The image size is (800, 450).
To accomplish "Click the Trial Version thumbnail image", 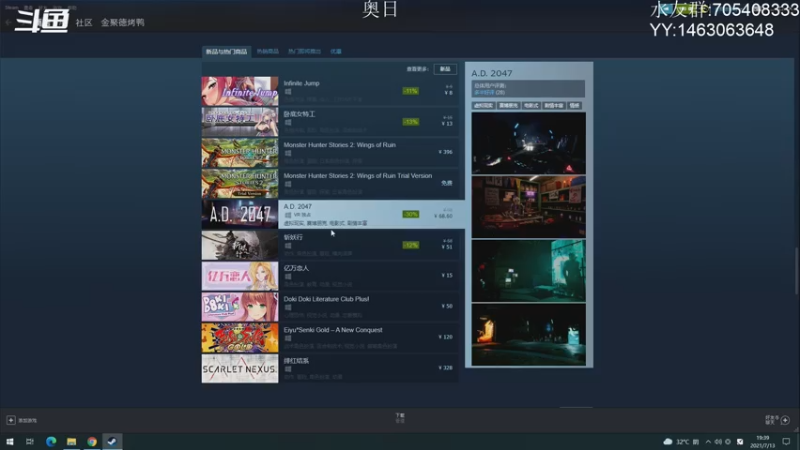I will tap(240, 184).
